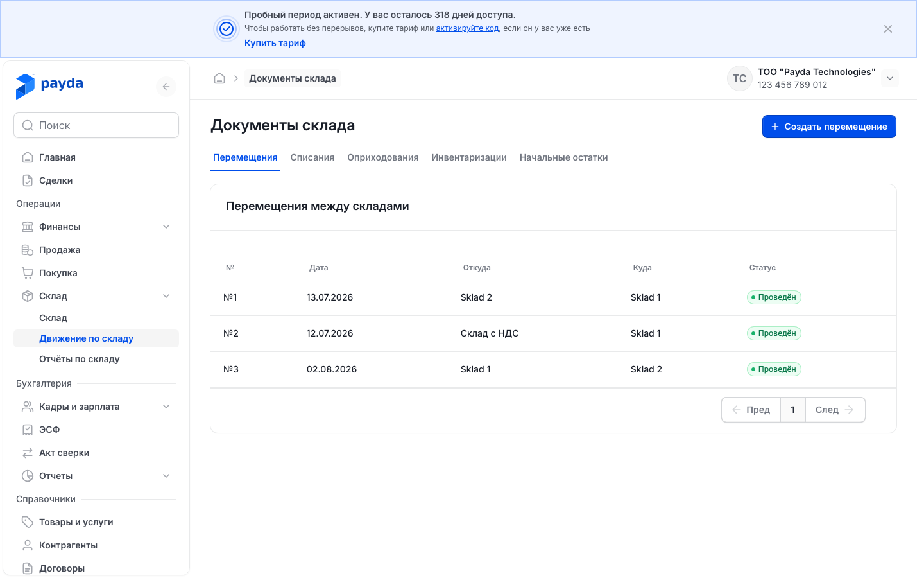Click the ЭСФ document check icon

[x=28, y=430]
